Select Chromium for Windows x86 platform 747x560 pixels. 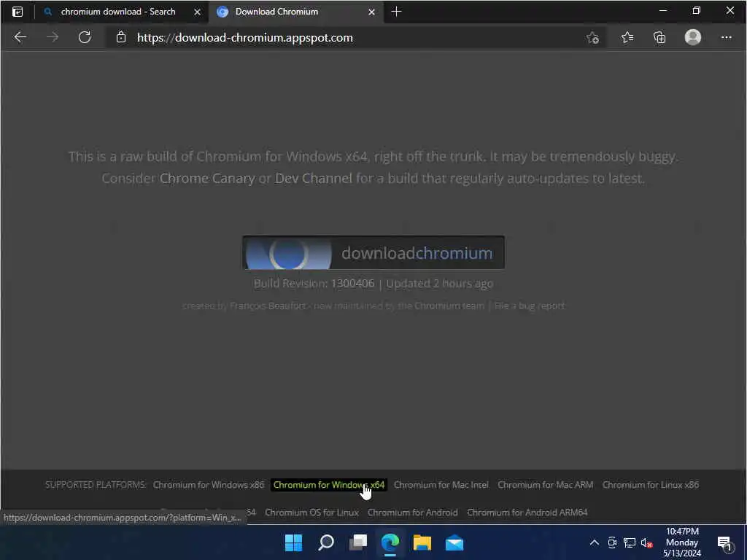(x=209, y=485)
